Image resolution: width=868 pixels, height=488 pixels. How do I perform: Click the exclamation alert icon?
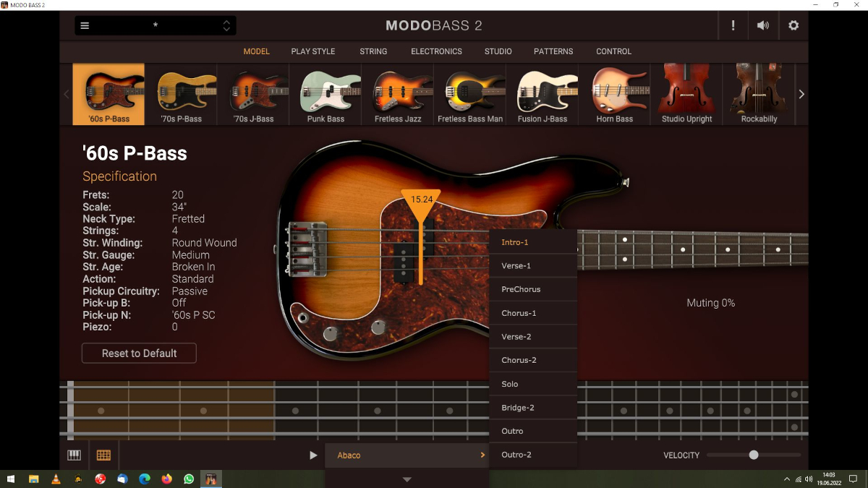click(733, 26)
